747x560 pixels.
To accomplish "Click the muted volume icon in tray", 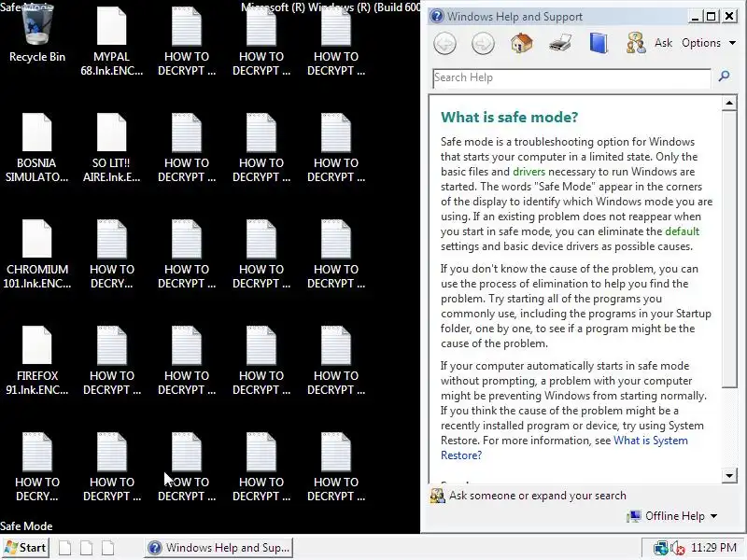I will pyautogui.click(x=678, y=548).
